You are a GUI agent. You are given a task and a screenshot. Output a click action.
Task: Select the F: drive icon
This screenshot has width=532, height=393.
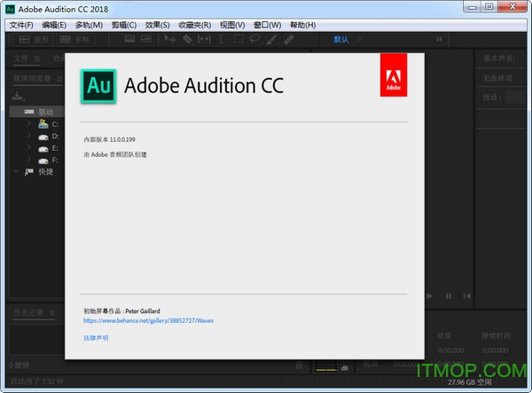(43, 161)
